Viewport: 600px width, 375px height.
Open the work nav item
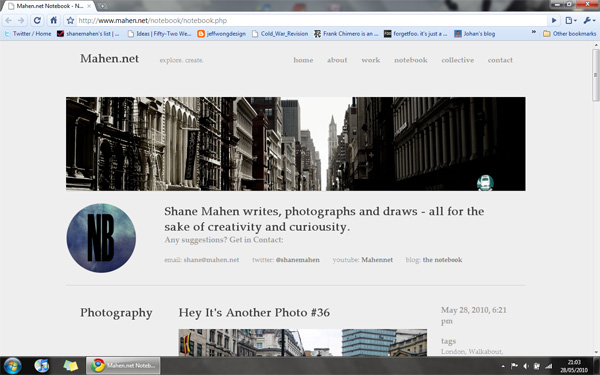coord(370,60)
